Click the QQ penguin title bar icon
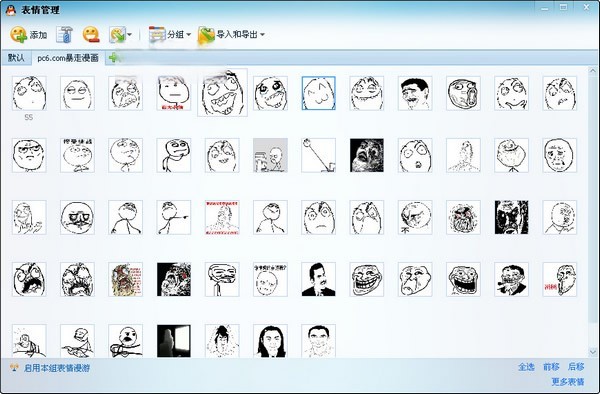 11,10
